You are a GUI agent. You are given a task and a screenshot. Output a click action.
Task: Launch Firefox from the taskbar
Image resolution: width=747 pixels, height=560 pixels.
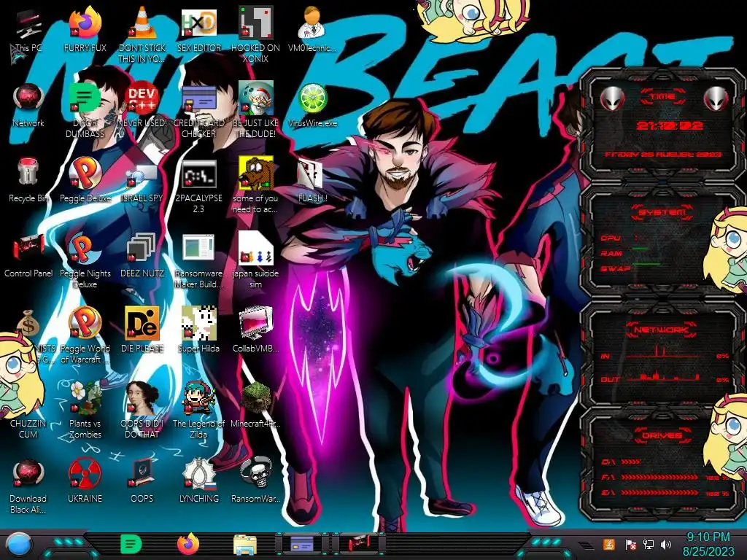(188, 544)
